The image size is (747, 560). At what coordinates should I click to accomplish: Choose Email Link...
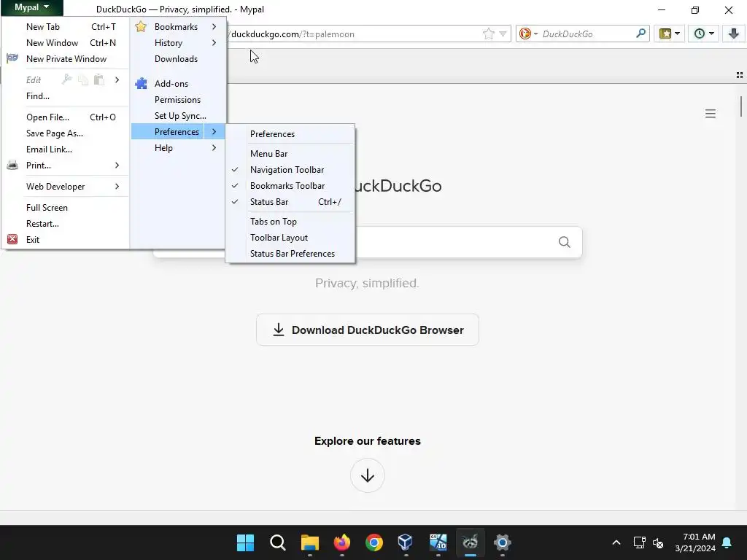(65, 149)
